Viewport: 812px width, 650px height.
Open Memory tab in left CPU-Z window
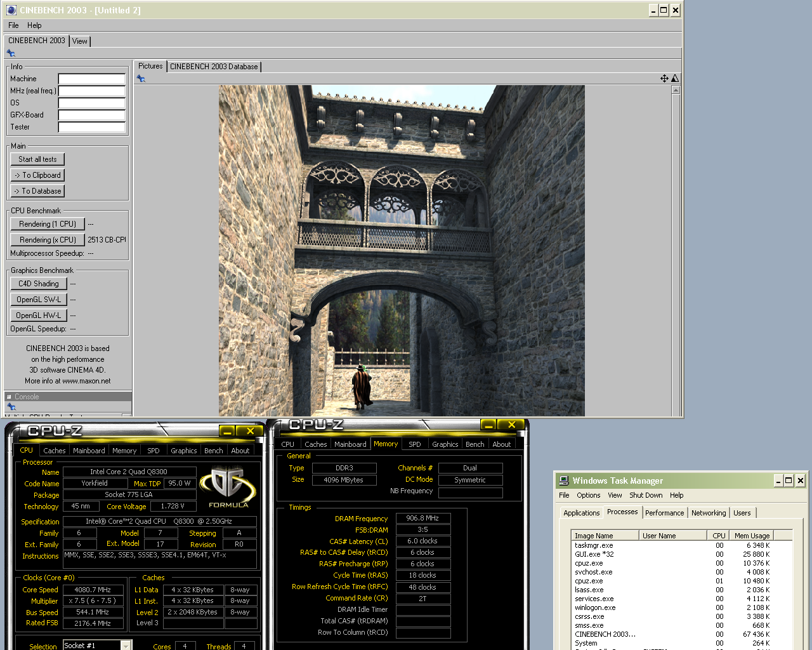pyautogui.click(x=124, y=451)
